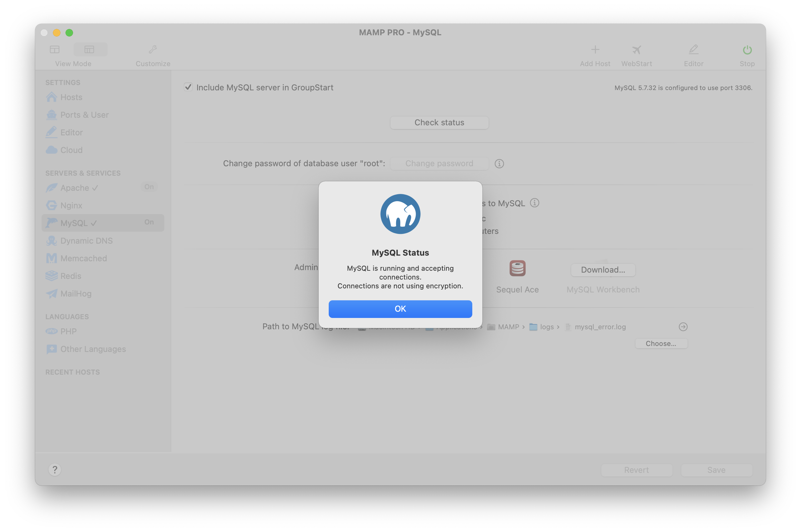
Task: Toggle the Apache On switch
Action: tap(149, 187)
